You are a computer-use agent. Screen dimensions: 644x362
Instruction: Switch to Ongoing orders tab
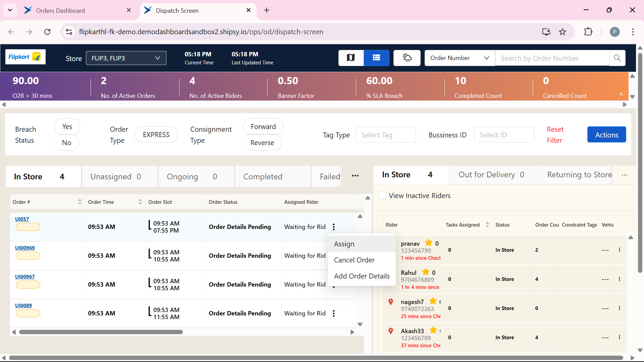196,177
